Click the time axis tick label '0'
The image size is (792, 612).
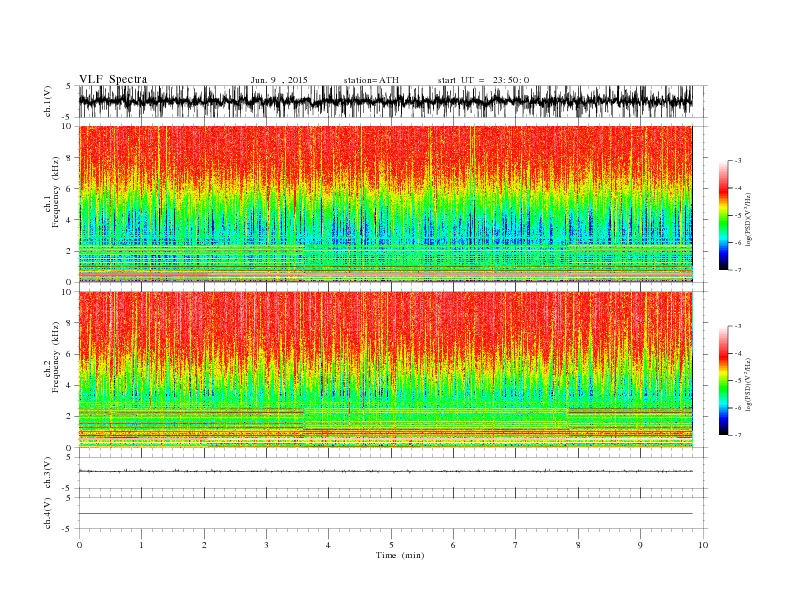[79, 545]
